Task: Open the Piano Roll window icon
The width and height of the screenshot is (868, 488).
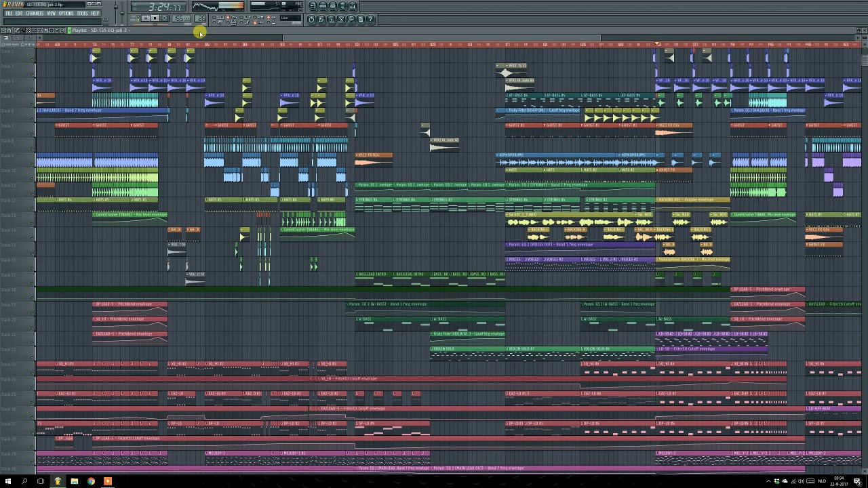Action: (x=333, y=6)
